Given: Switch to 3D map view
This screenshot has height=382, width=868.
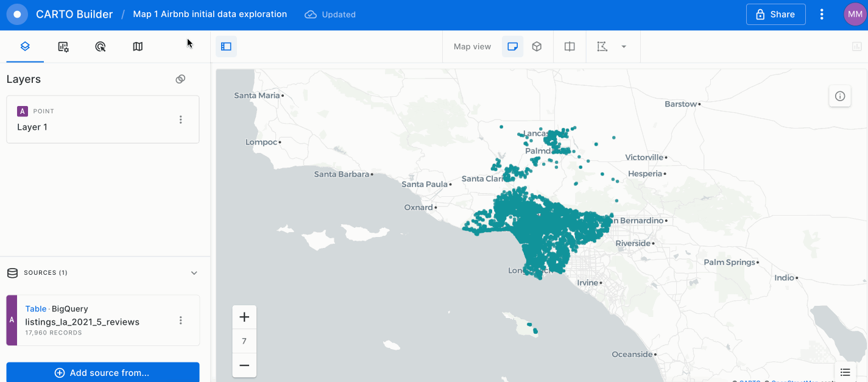Looking at the screenshot, I should coord(537,46).
